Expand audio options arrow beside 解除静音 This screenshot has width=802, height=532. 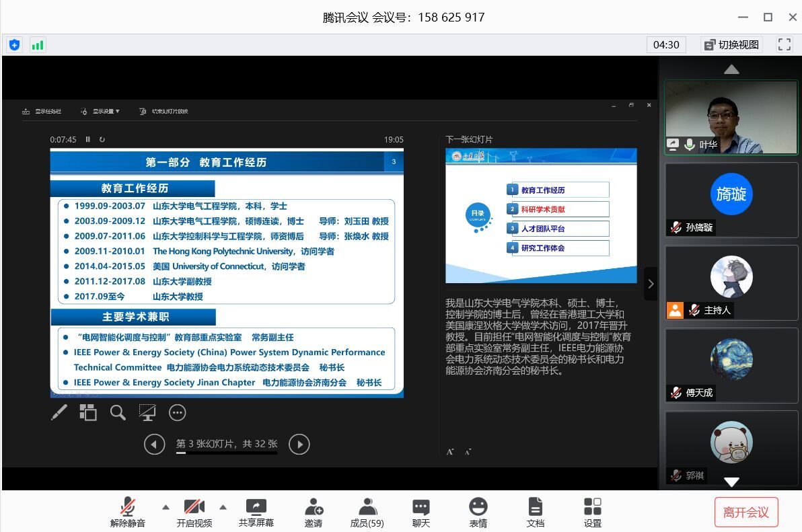pos(166,506)
